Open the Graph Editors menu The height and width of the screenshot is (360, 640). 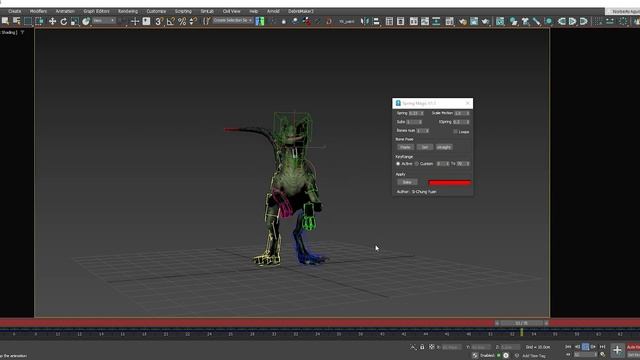[x=96, y=11]
